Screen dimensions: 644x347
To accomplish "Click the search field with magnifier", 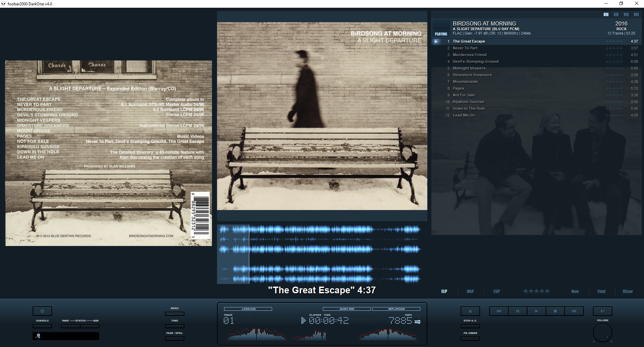I will [66, 336].
